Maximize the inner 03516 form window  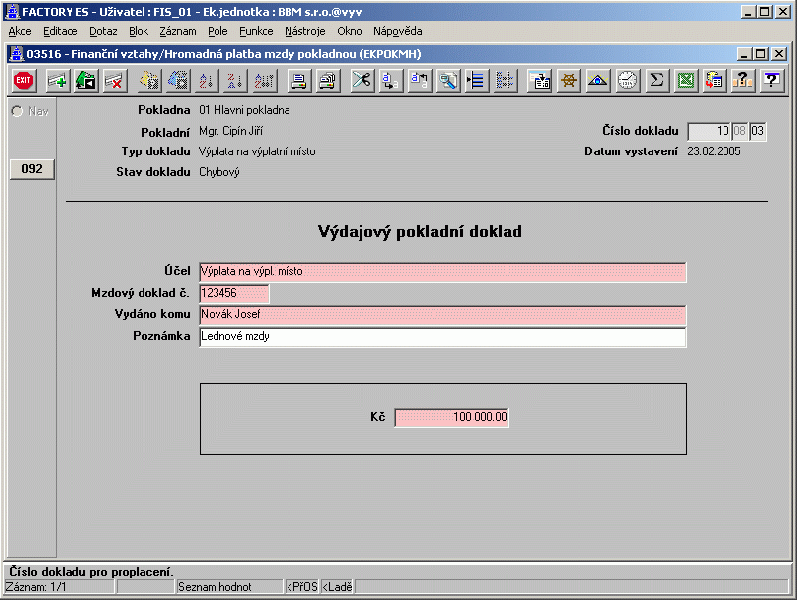[x=760, y=54]
